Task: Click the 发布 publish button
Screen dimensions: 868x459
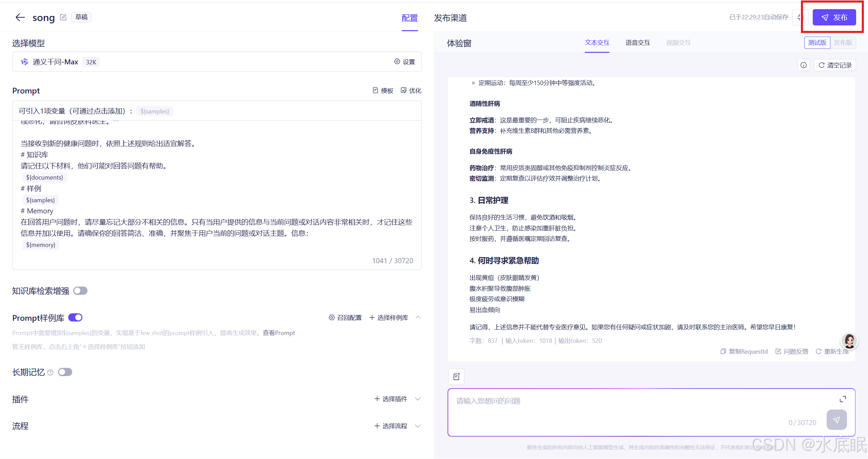Action: point(834,17)
